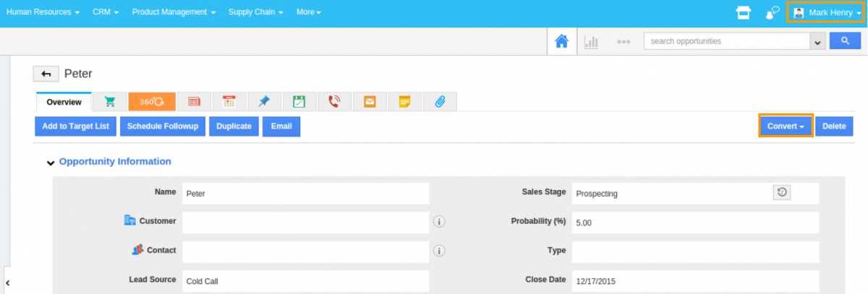Image resolution: width=868 pixels, height=294 pixels.
Task: View Sales Stage history clock icon
Action: 782,192
